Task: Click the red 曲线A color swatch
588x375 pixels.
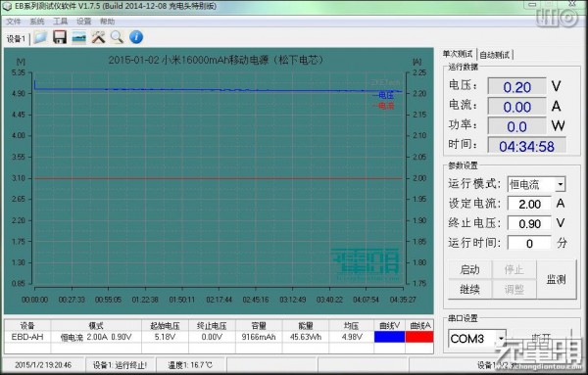Action: (x=419, y=337)
